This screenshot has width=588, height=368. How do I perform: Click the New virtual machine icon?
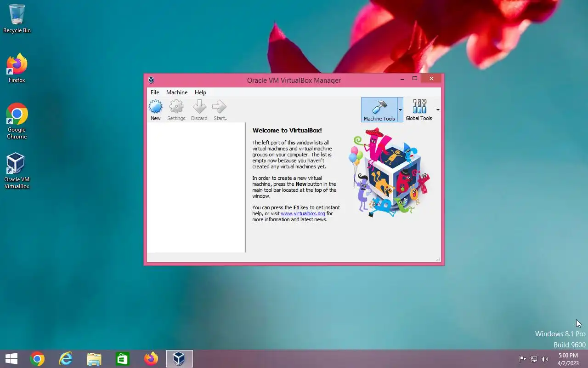(156, 110)
